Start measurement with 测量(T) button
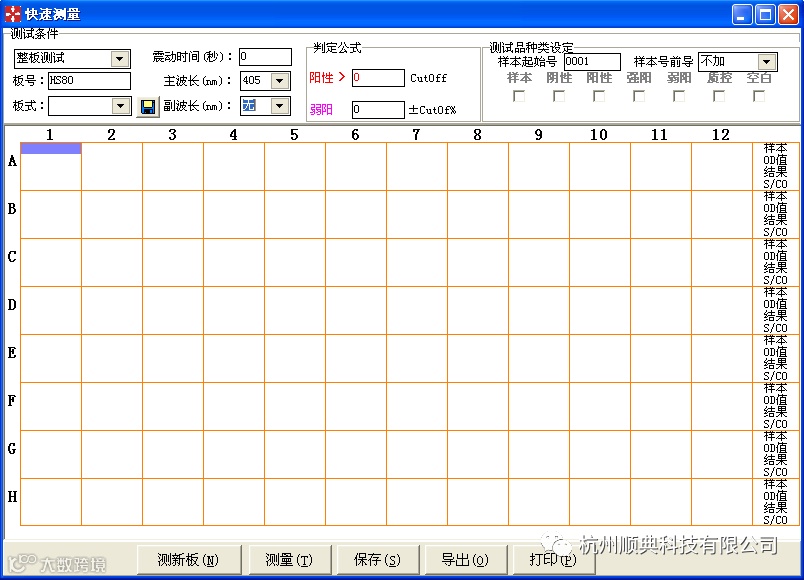The image size is (804, 580). pyautogui.click(x=290, y=559)
